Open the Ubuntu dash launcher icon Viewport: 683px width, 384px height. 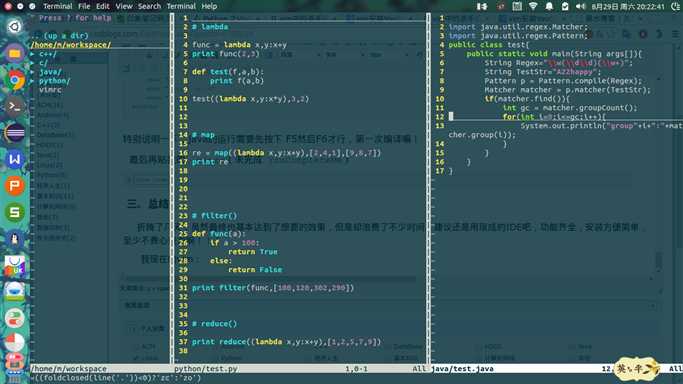point(14,27)
